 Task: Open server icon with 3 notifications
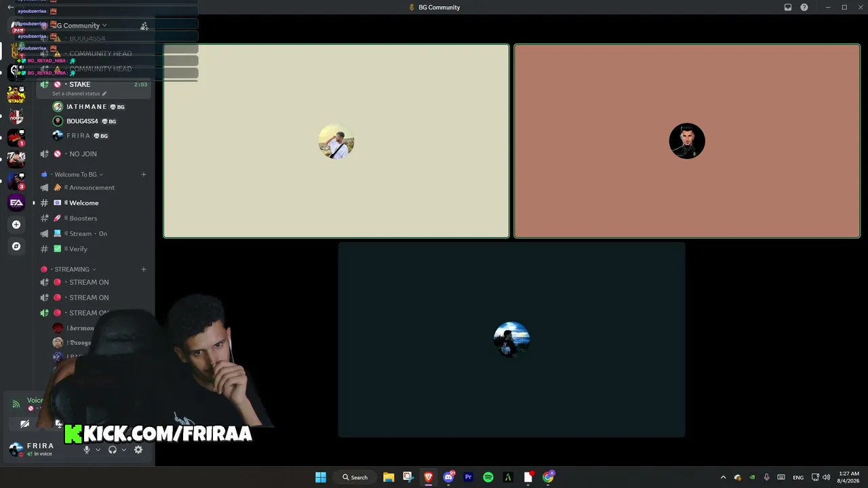point(16,181)
